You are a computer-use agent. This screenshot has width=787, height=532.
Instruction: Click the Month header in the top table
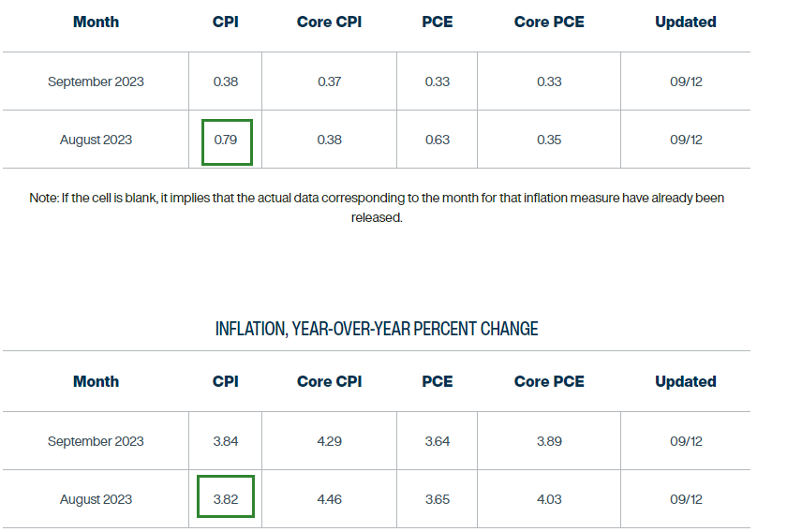96,22
